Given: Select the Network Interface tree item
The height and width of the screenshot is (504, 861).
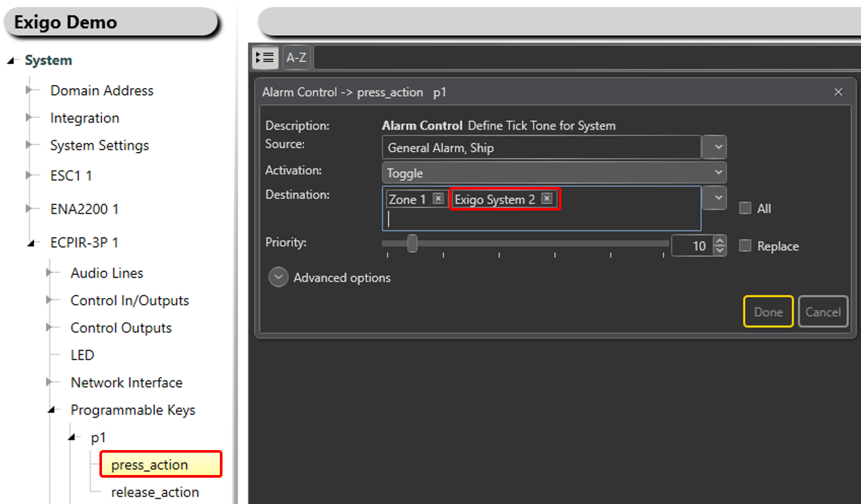Looking at the screenshot, I should tap(126, 382).
